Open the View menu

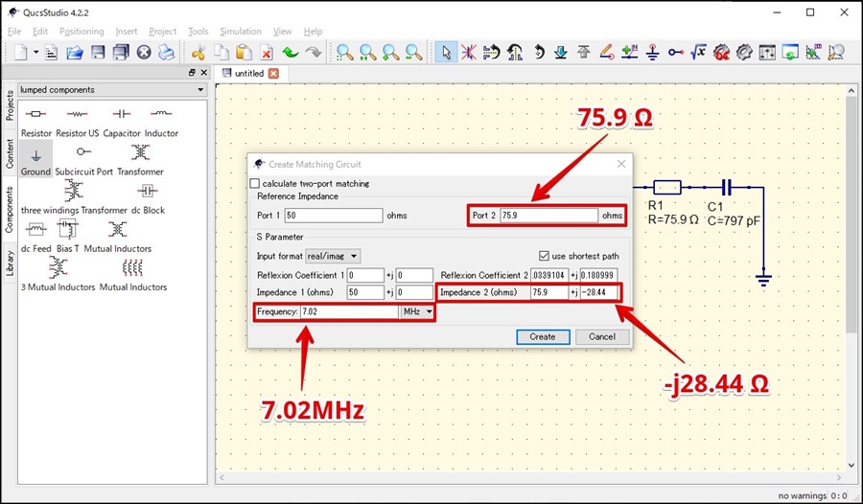[x=282, y=32]
